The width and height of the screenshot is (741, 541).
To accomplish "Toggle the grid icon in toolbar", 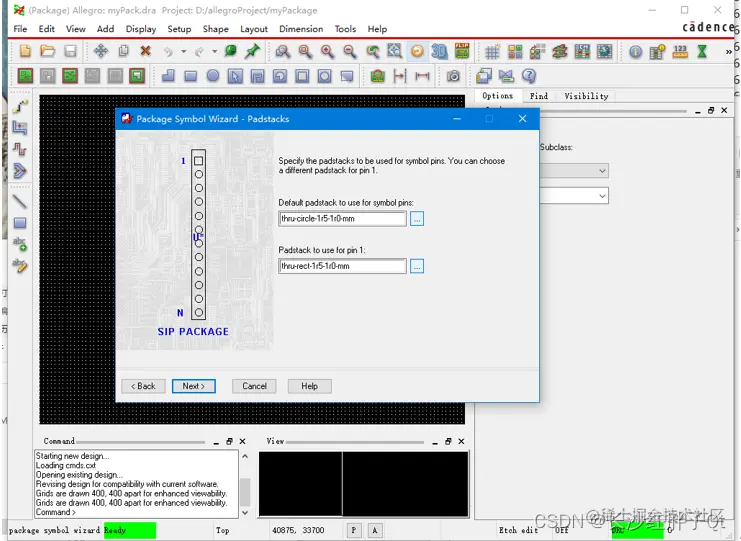I will click(492, 51).
